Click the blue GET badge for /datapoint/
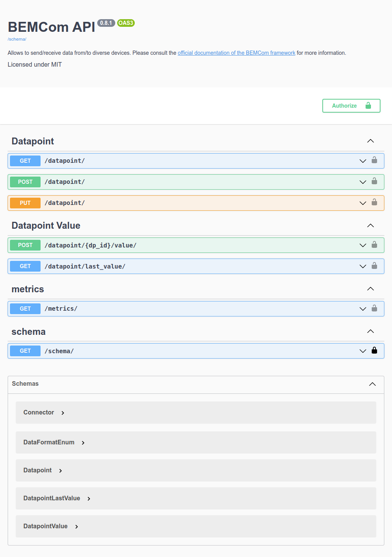 click(25, 161)
